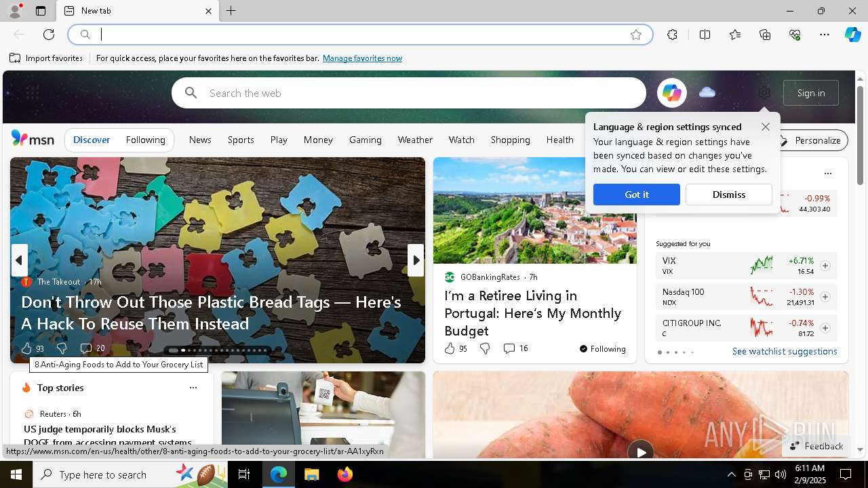Open File Explorer from taskbar

tap(311, 474)
